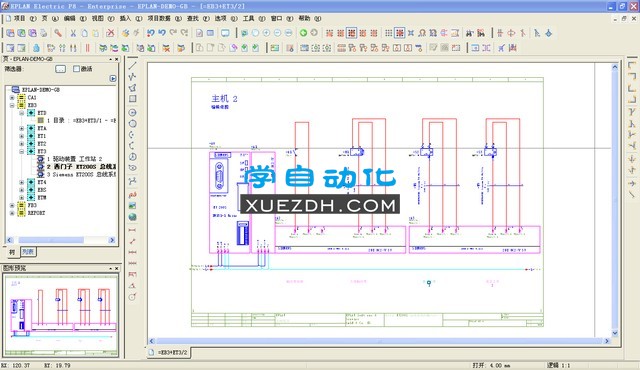Toggle the grid display dots button
This screenshot has height=370, width=640.
[x=389, y=33]
